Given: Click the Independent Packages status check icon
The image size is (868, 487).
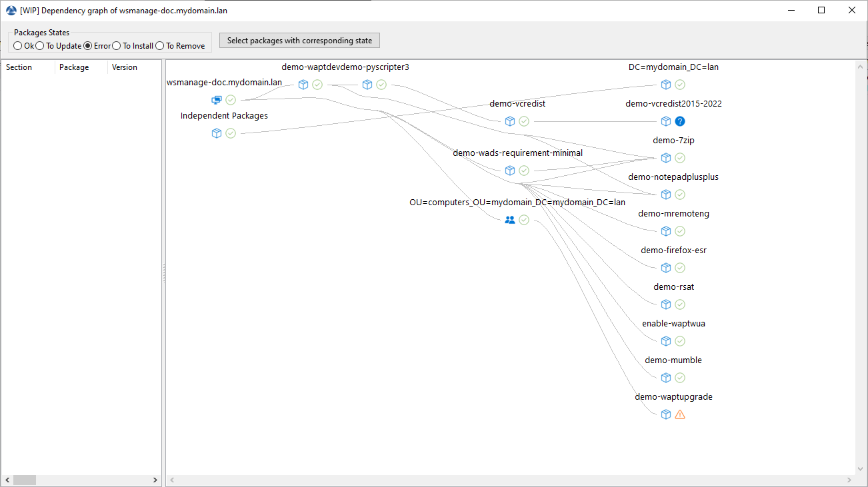Looking at the screenshot, I should click(x=231, y=133).
